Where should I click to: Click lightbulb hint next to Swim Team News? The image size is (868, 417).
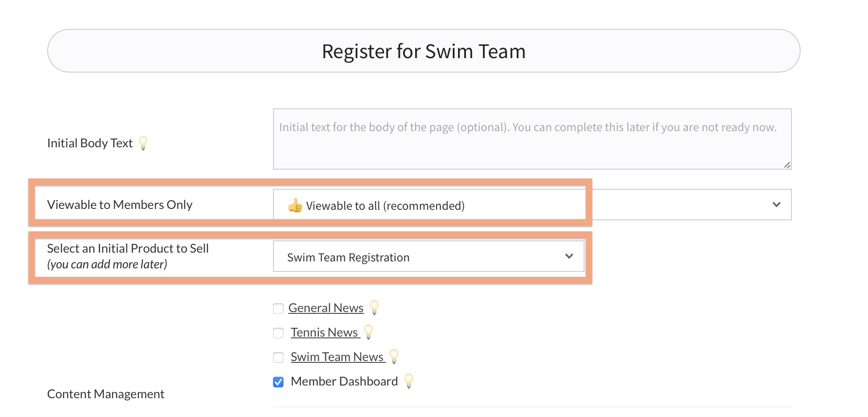click(394, 357)
